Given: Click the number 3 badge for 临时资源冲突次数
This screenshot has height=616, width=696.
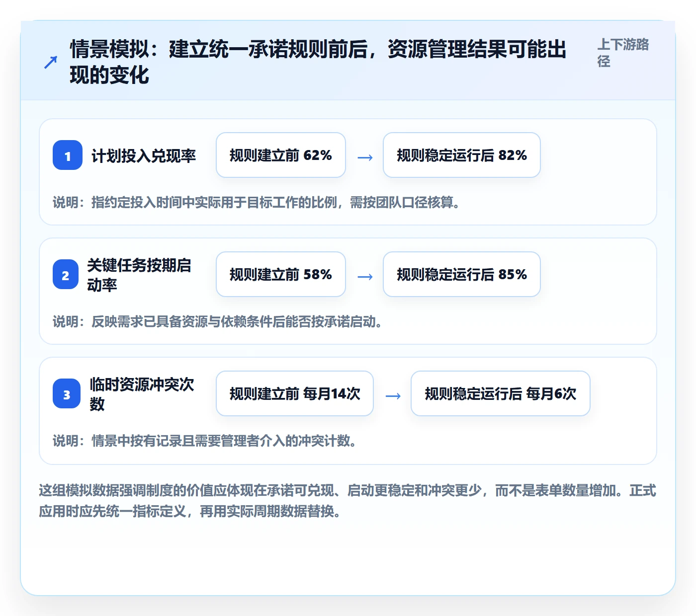Looking at the screenshot, I should [67, 393].
